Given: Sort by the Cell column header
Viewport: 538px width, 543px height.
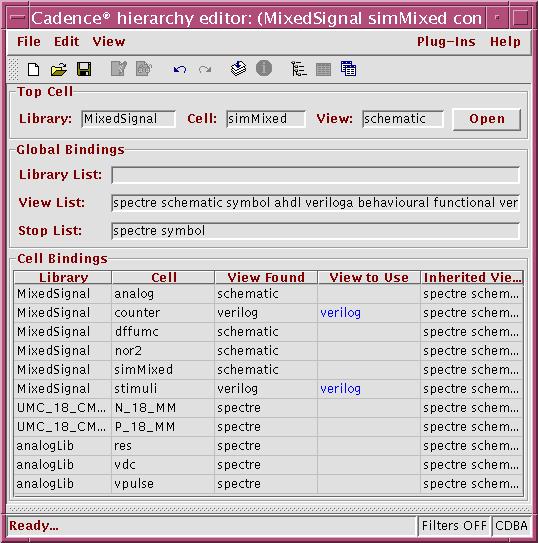Looking at the screenshot, I should click(x=163, y=277).
